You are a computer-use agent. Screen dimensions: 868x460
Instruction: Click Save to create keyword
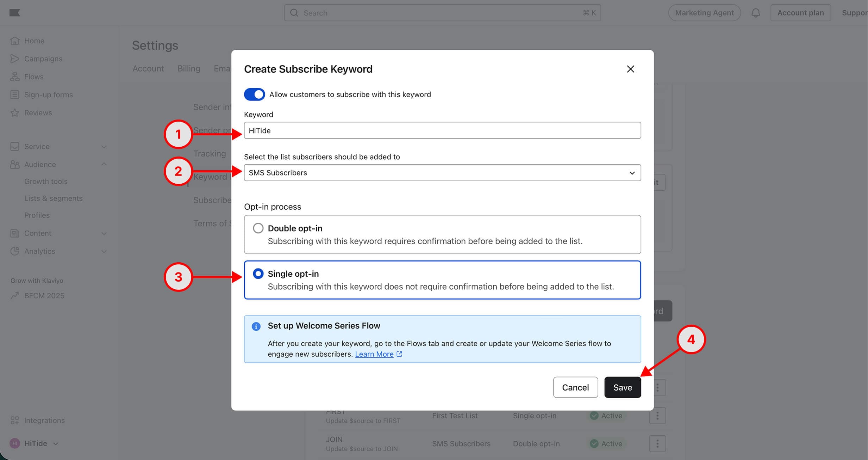622,387
